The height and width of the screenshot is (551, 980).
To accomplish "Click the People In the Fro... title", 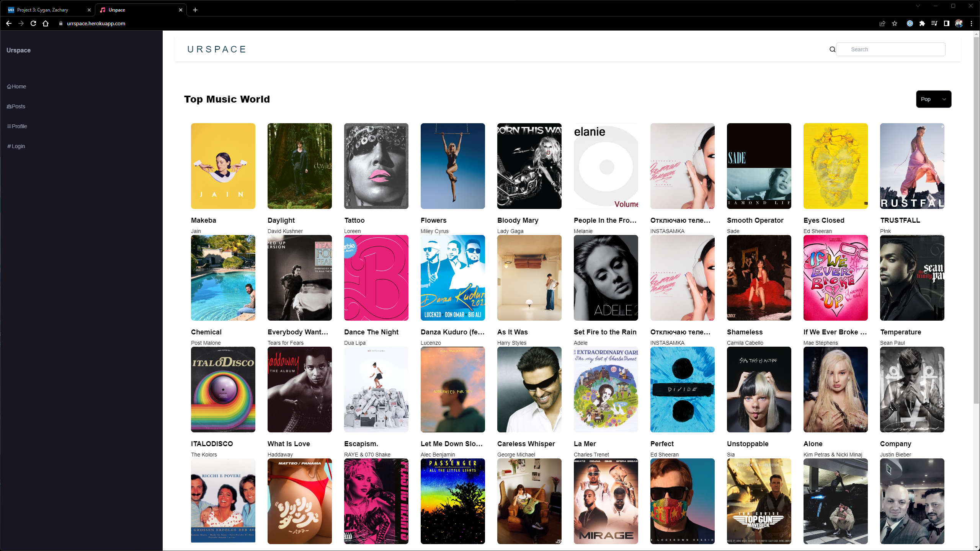I will click(605, 220).
